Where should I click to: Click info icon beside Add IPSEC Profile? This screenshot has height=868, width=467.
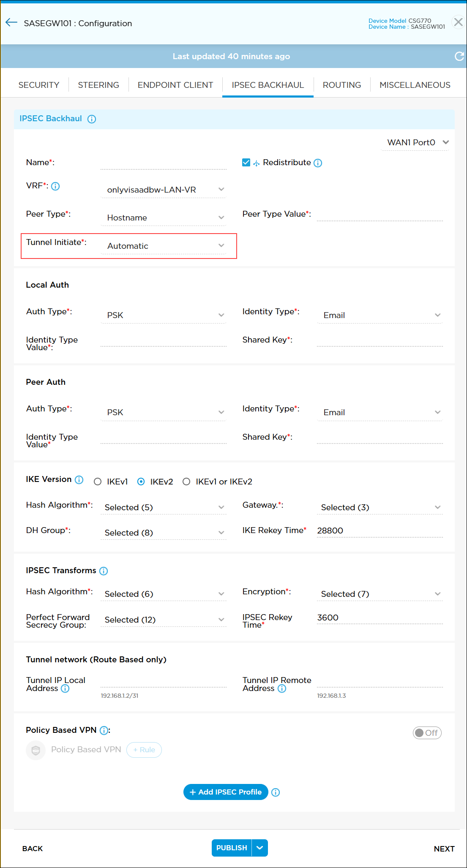[x=276, y=792]
